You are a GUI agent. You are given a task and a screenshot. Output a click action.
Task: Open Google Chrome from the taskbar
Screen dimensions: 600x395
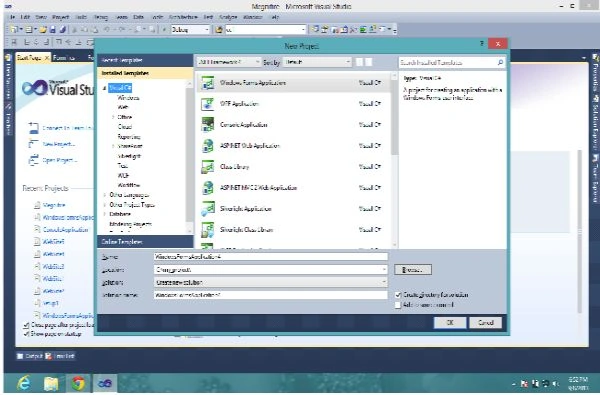tap(78, 383)
